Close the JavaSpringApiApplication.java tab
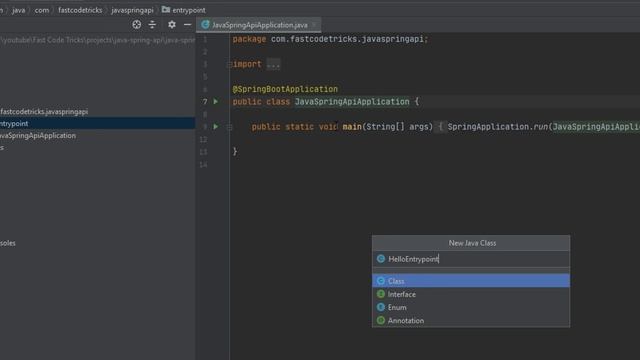This screenshot has width=640, height=360. point(314,24)
